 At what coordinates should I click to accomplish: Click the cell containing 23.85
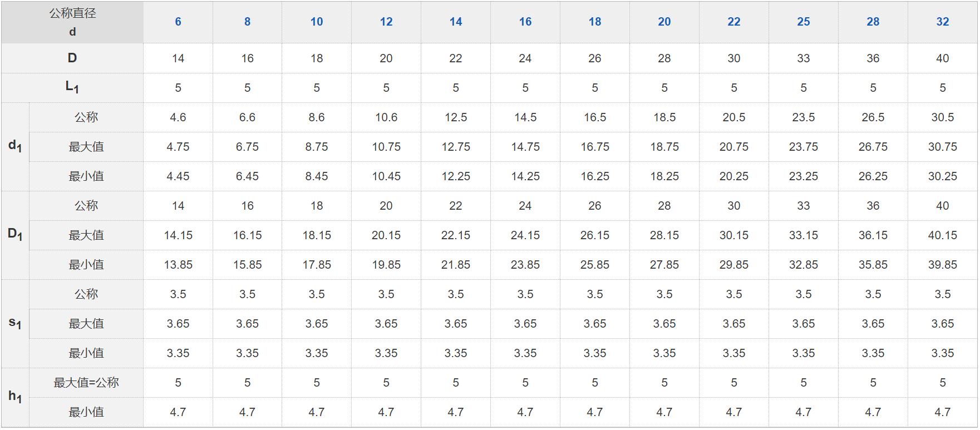(525, 265)
